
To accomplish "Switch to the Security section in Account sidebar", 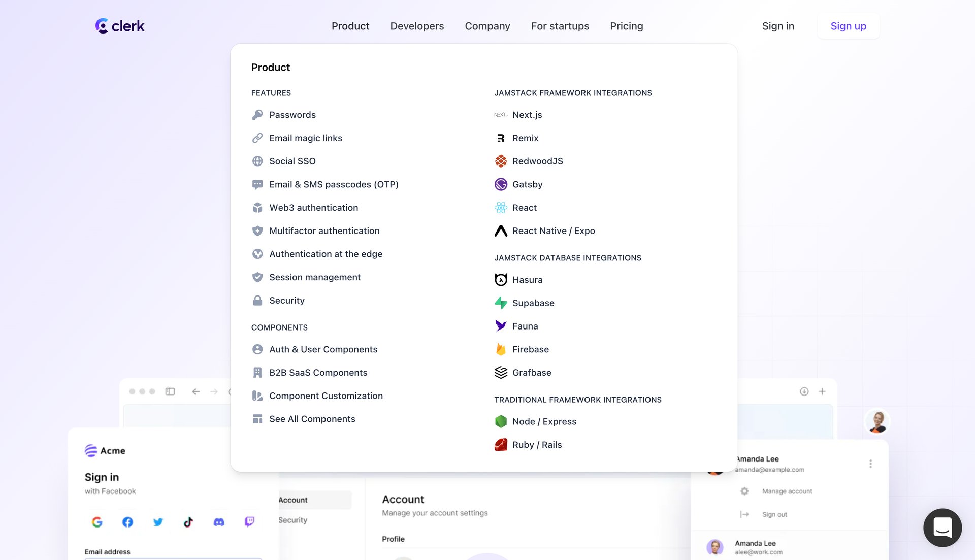I will pos(292,520).
